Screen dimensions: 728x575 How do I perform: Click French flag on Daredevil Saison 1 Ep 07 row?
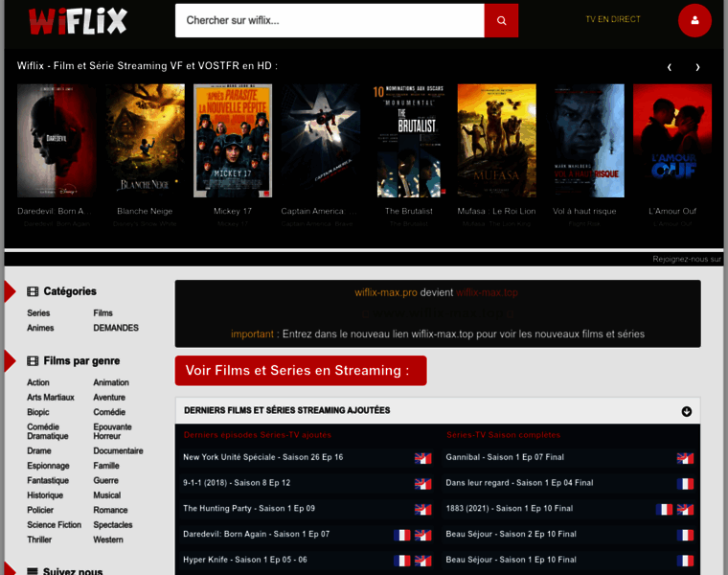401,535
